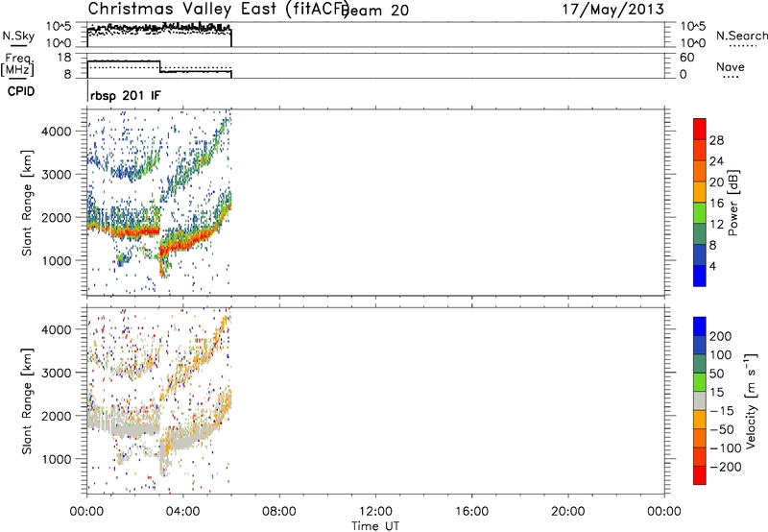This screenshot has height=532, width=768.
Task: Click the solid frequency step line in Freq. panel
Action: (159, 66)
